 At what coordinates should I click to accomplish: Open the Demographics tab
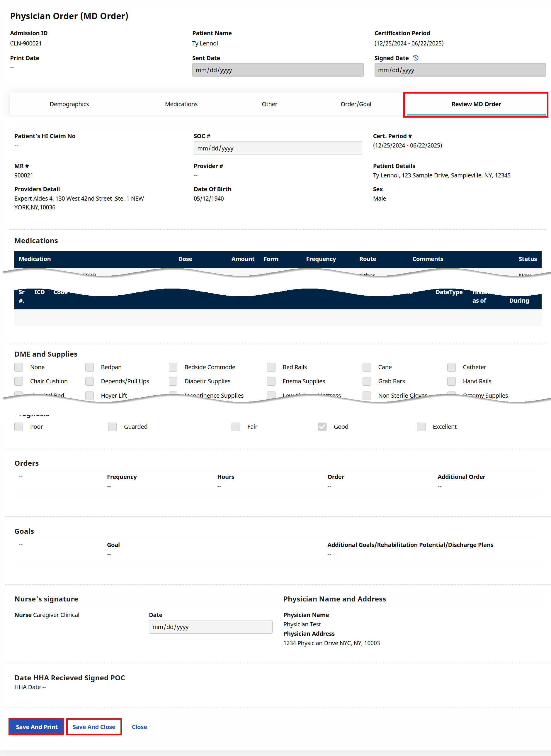coord(69,104)
